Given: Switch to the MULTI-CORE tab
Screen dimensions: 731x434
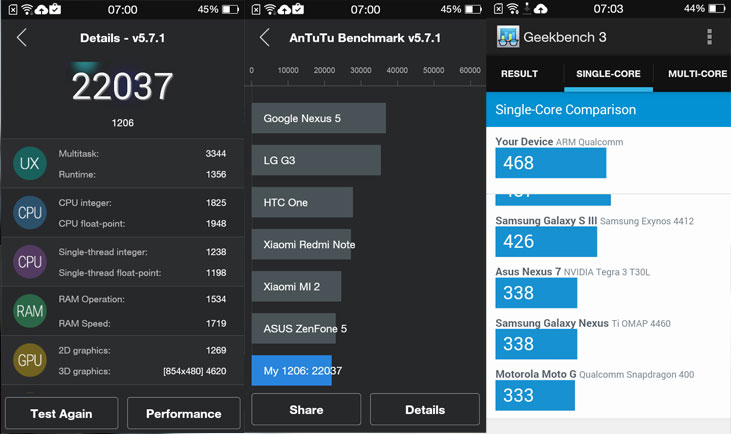Looking at the screenshot, I should [x=697, y=74].
